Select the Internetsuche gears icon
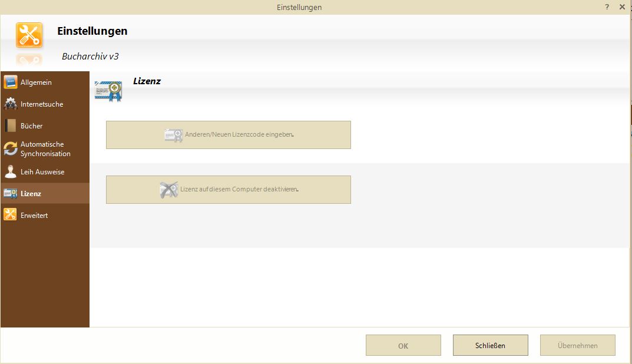 coord(11,104)
